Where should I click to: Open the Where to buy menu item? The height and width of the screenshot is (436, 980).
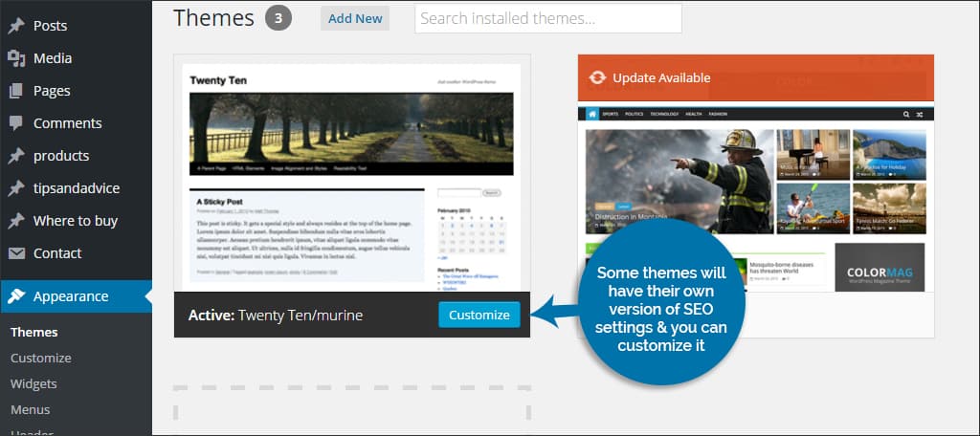point(76,221)
